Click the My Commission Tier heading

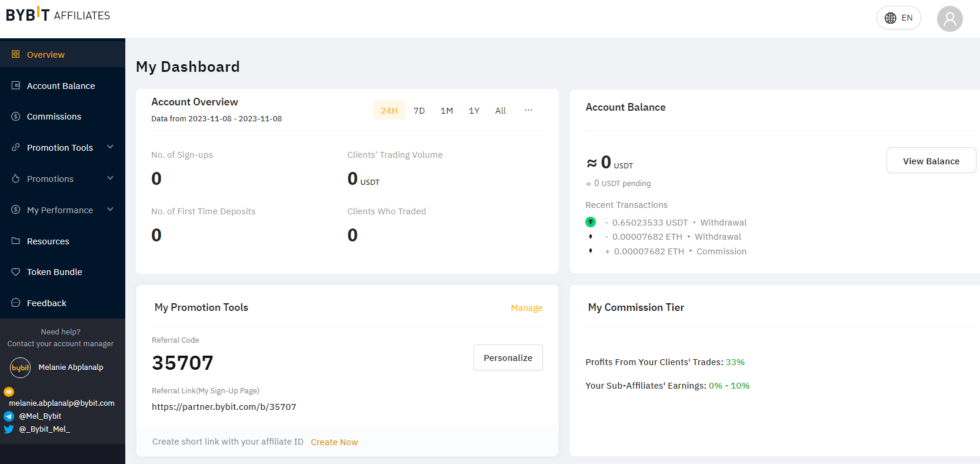(636, 307)
